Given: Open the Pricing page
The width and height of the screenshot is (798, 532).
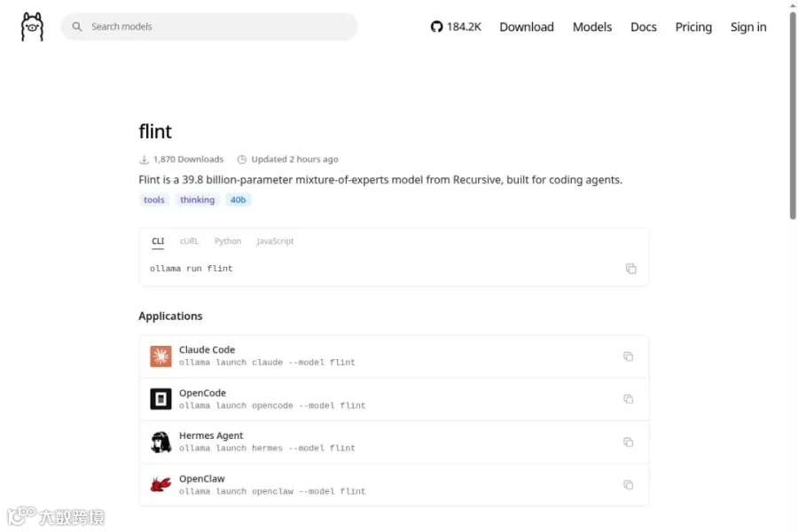Looking at the screenshot, I should [x=693, y=27].
